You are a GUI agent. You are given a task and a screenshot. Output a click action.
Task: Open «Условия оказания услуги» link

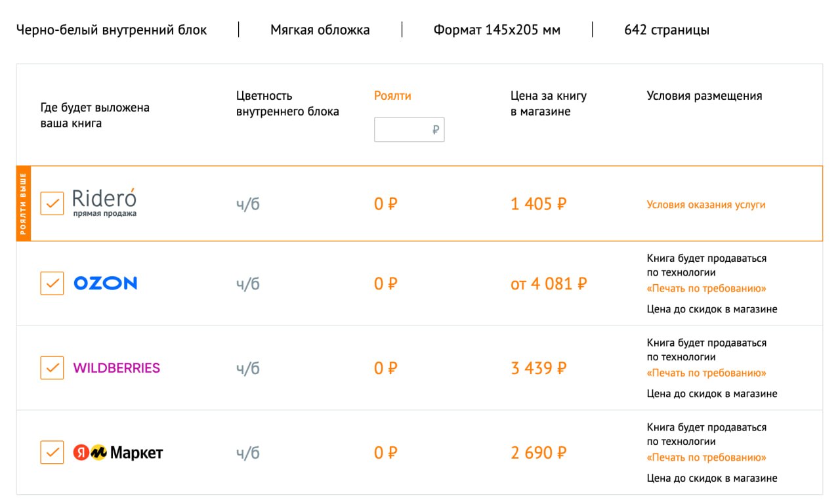706,205
